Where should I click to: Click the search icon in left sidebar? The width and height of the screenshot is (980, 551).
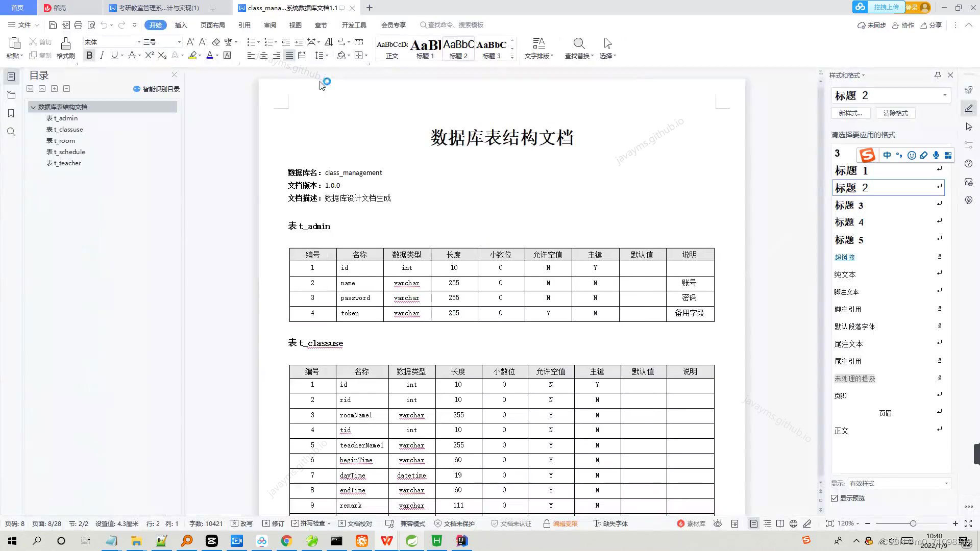pyautogui.click(x=11, y=132)
